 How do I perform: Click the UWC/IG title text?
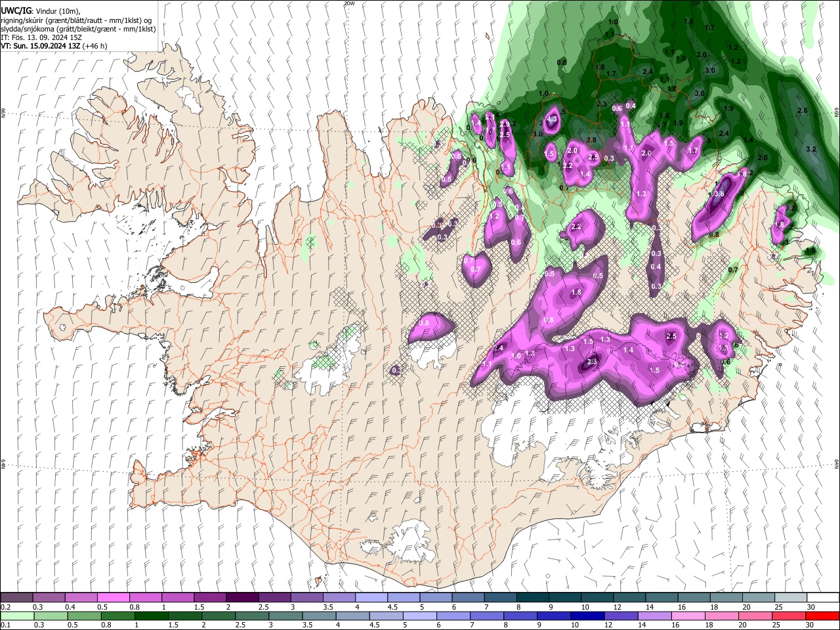point(16,10)
